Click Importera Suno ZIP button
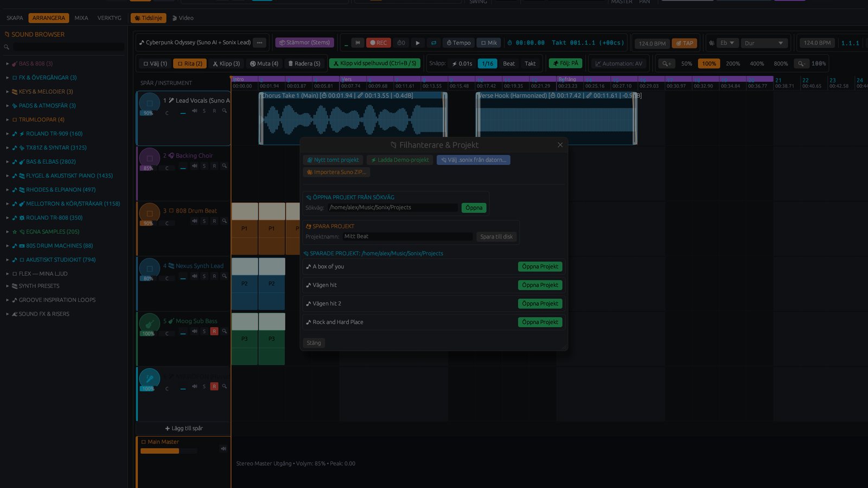This screenshot has height=488, width=868. (336, 172)
